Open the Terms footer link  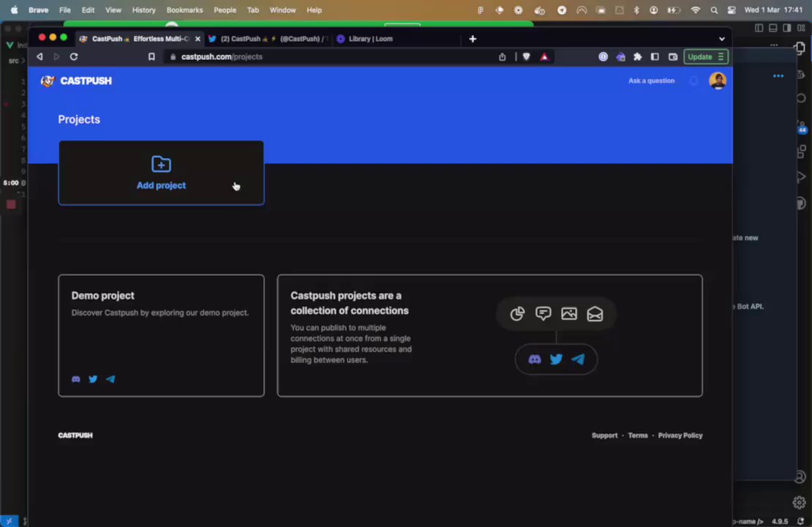pyautogui.click(x=637, y=436)
